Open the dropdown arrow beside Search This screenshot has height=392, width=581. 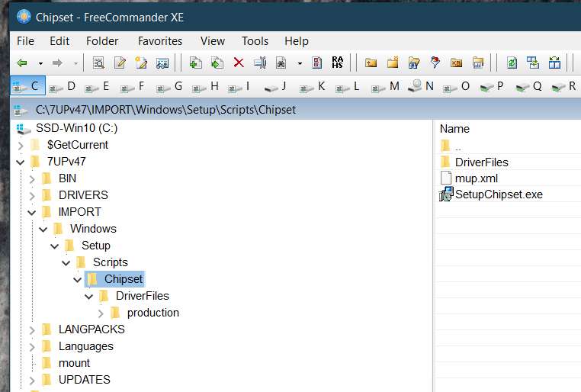point(300,63)
